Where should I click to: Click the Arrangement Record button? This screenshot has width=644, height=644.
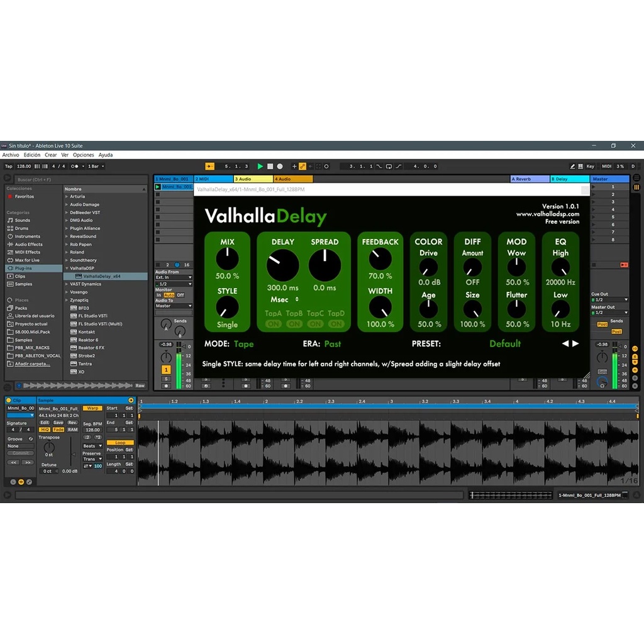click(280, 166)
